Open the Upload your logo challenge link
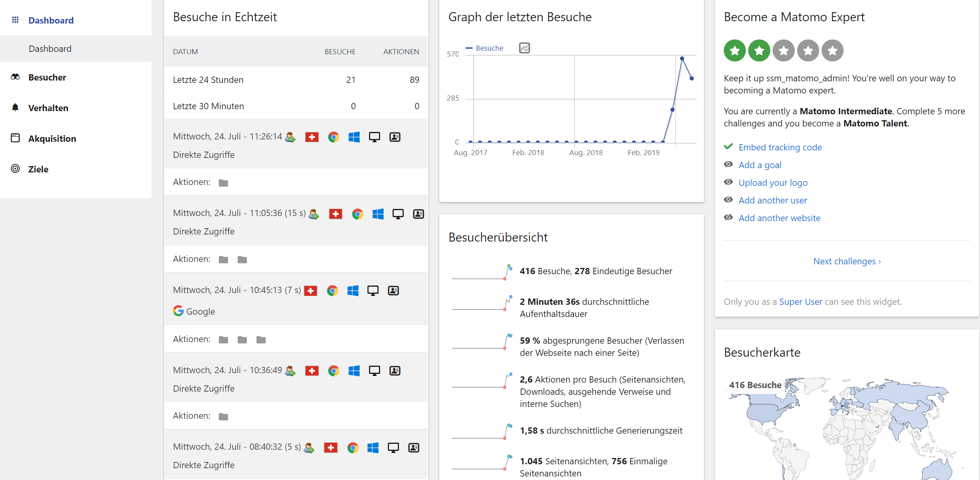 [773, 183]
